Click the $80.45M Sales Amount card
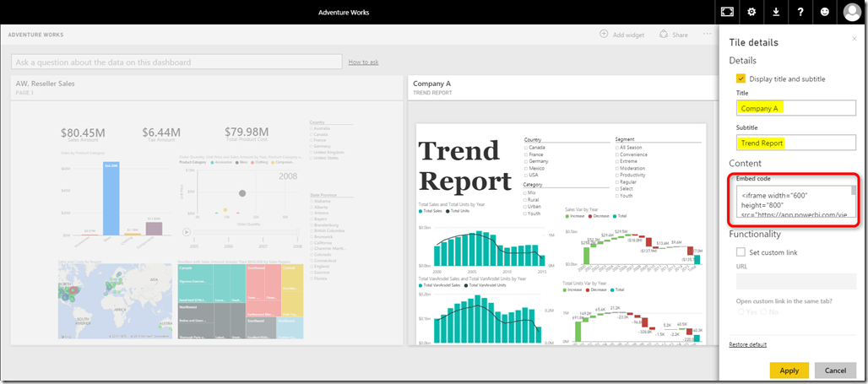The image size is (868, 384). (83, 136)
